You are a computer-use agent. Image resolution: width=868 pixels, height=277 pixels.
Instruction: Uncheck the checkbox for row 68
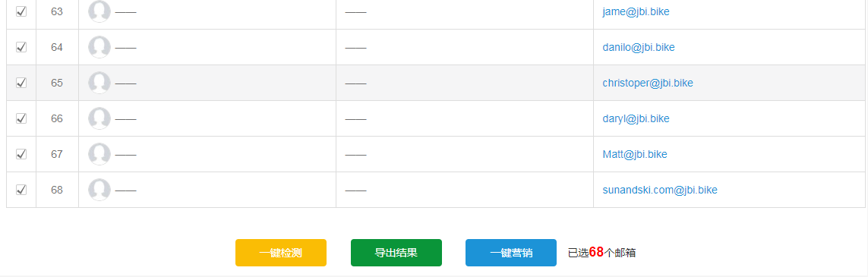[21, 190]
